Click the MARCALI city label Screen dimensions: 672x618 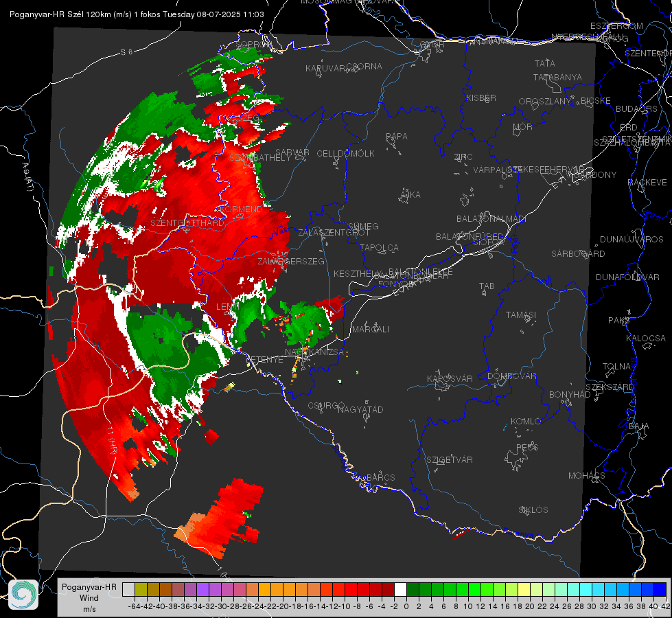coord(370,330)
